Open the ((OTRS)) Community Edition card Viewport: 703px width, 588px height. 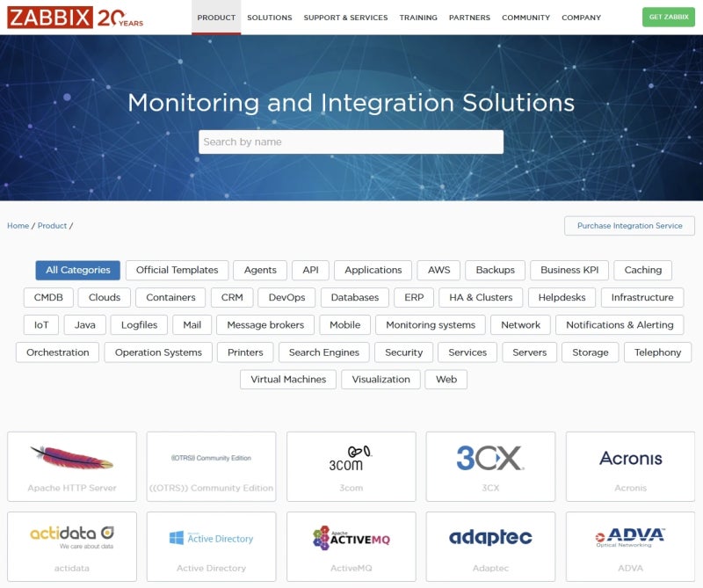click(x=211, y=467)
